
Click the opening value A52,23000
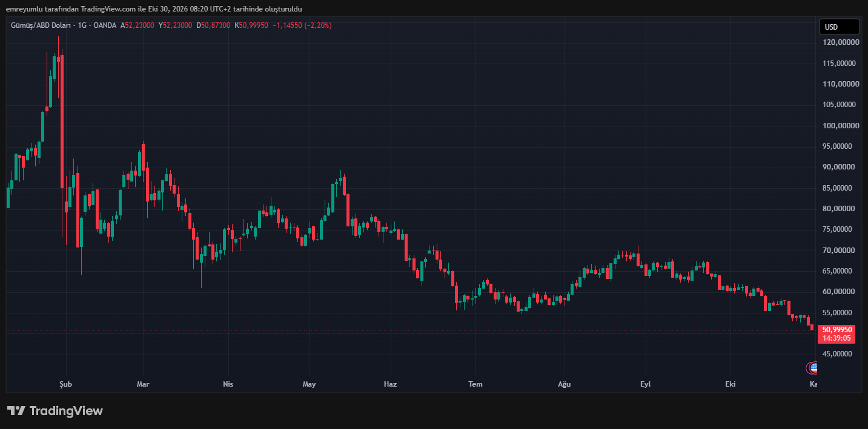click(137, 25)
